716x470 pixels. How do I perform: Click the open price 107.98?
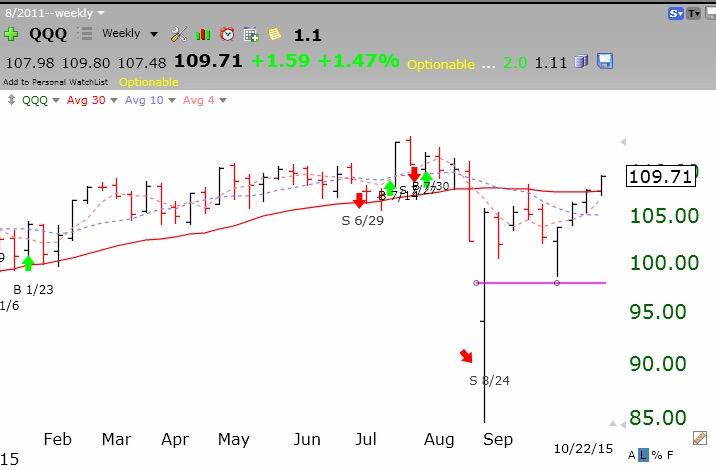[x=30, y=63]
